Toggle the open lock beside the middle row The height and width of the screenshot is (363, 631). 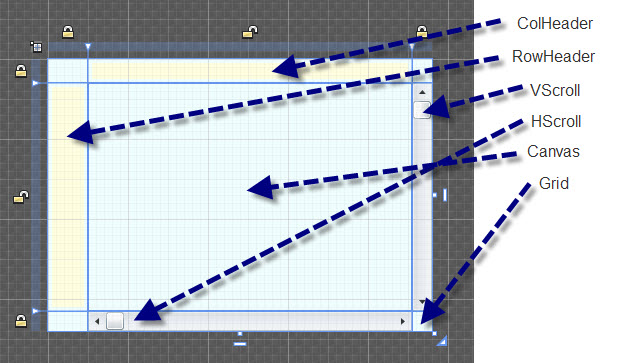tap(21, 197)
